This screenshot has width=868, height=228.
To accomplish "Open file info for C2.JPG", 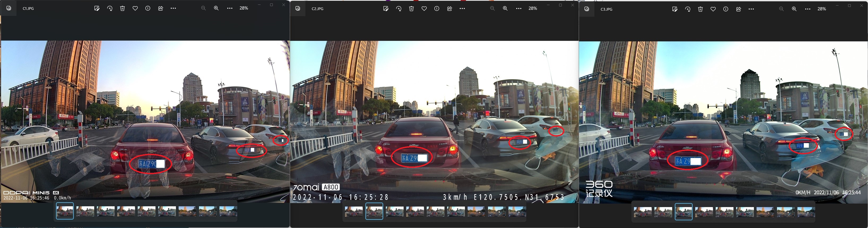I will (437, 8).
